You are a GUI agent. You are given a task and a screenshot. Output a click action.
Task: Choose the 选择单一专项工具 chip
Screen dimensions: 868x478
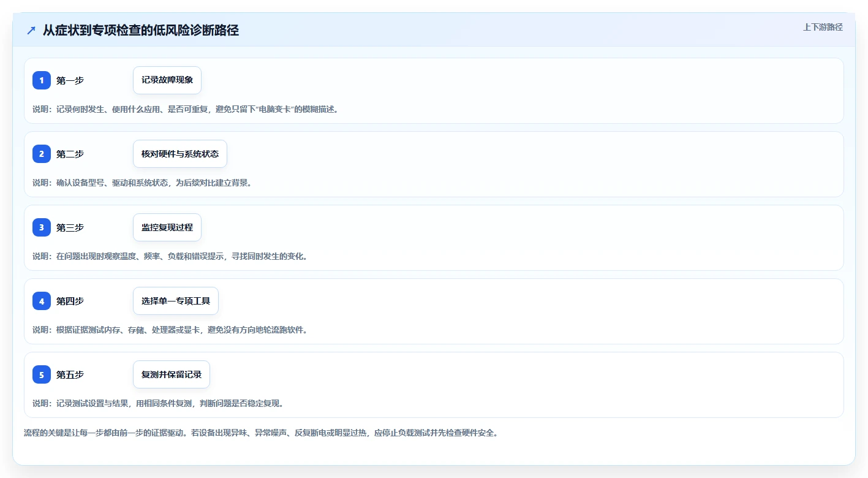(176, 301)
